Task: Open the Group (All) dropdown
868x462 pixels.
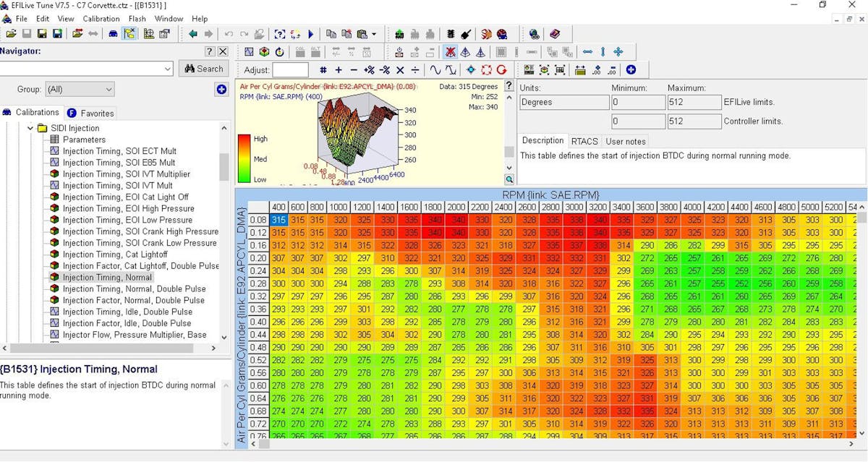Action: pyautogui.click(x=80, y=90)
